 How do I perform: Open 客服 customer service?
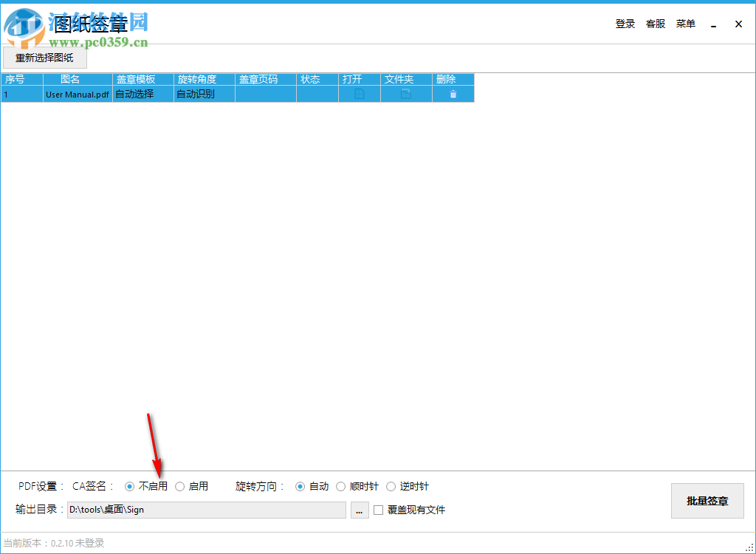pos(654,23)
